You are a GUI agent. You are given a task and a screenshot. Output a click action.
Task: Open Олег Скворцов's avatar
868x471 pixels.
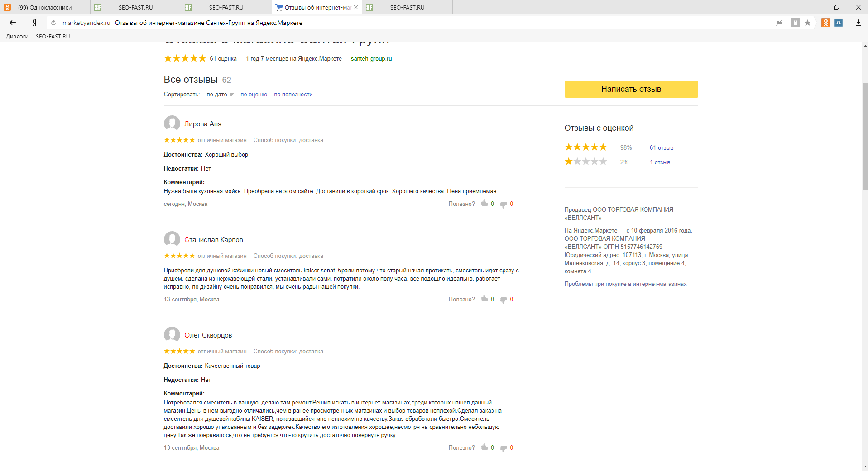pos(172,335)
